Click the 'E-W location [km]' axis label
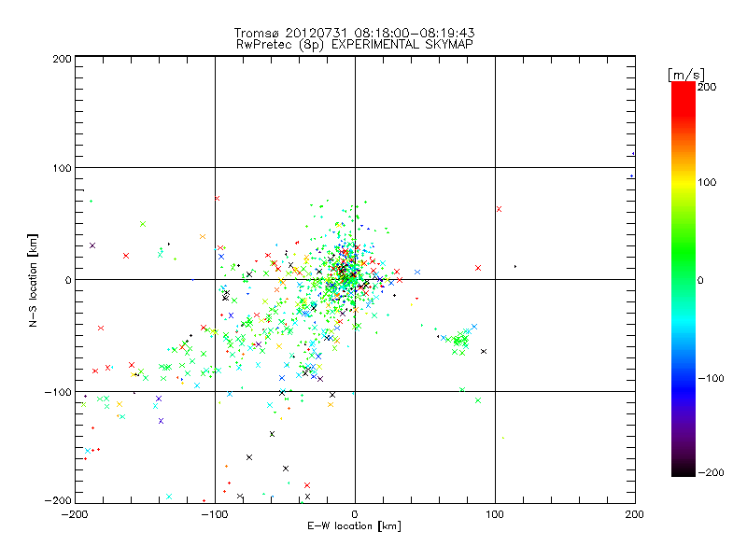This screenshot has width=747, height=560. point(354,526)
